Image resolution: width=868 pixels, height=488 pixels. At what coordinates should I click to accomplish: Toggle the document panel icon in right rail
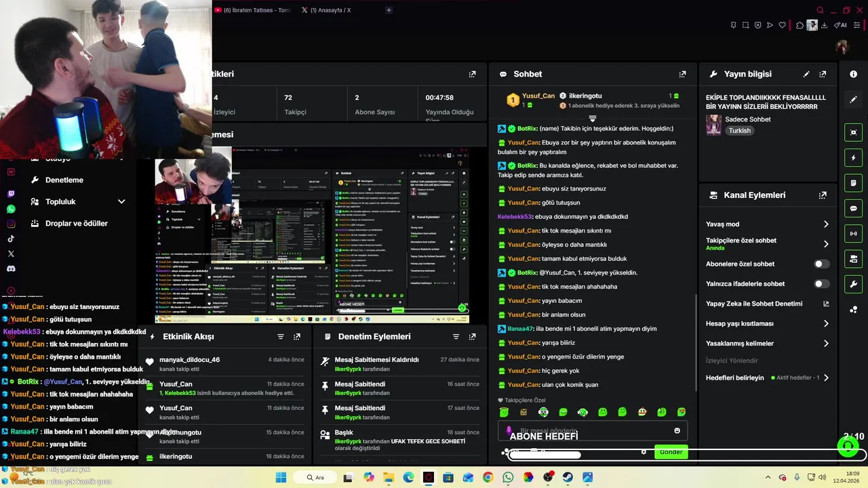pos(854,183)
